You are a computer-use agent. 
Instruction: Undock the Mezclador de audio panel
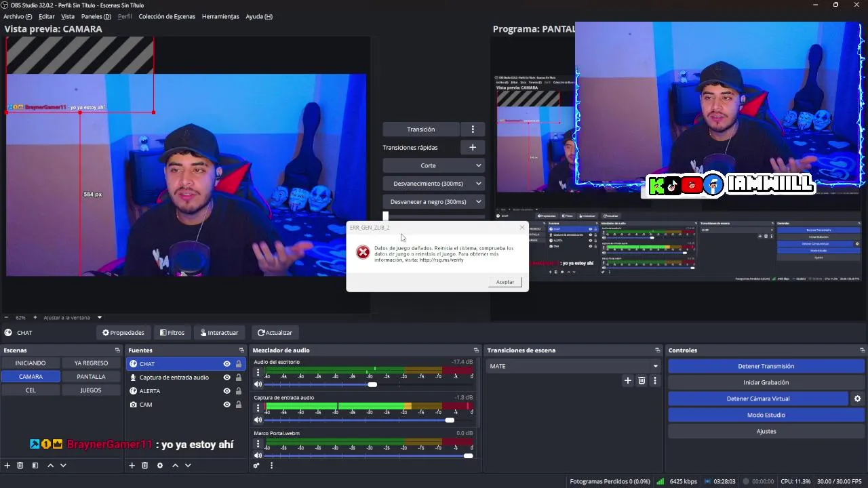476,350
